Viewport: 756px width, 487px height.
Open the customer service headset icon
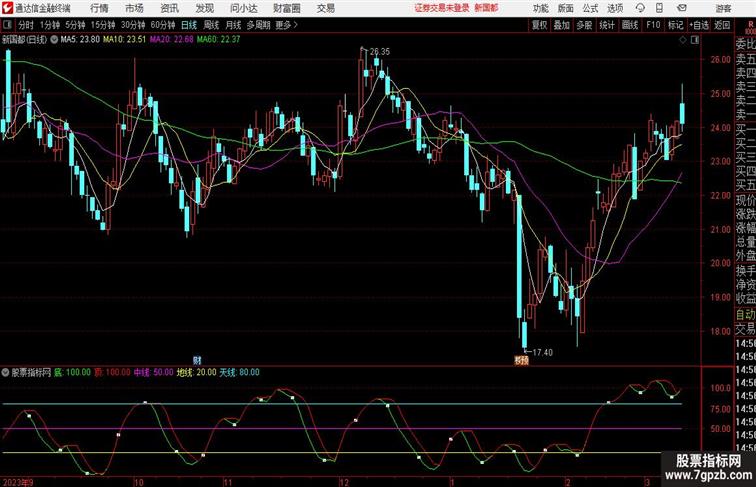(640, 8)
